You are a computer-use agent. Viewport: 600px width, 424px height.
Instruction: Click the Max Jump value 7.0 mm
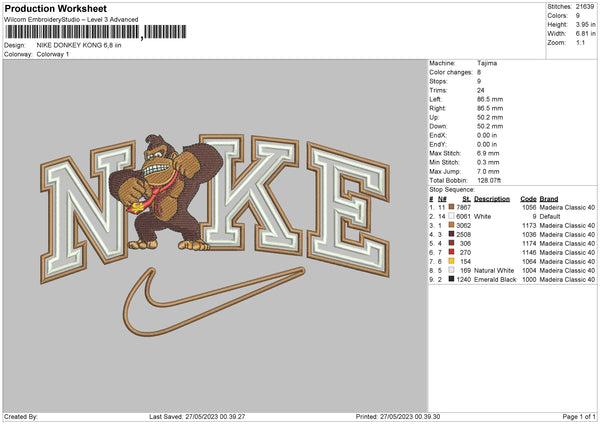tap(488, 171)
